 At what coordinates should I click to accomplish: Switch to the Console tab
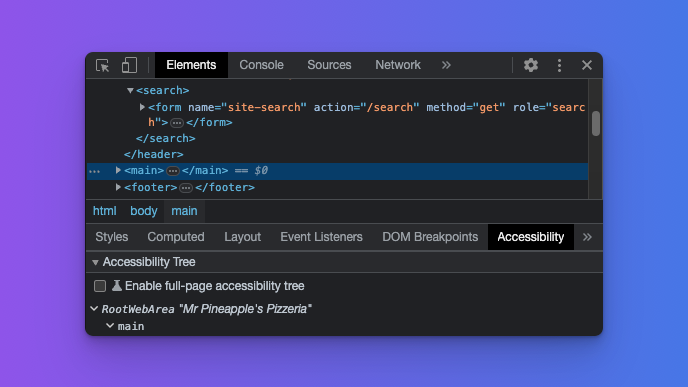[262, 65]
